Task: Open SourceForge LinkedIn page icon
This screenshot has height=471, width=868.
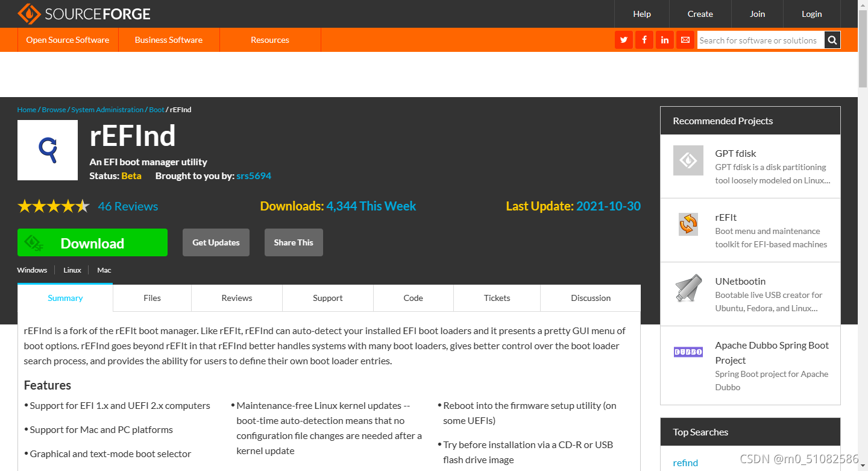Action: pos(665,40)
